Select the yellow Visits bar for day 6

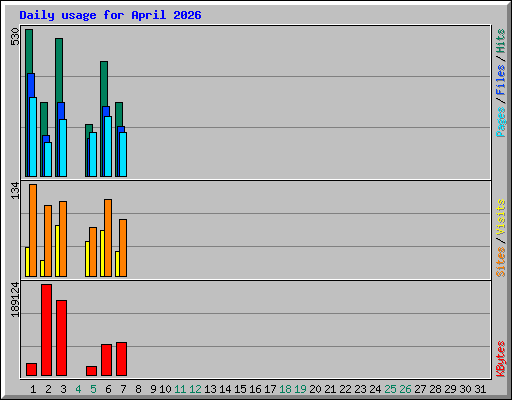pyautogui.click(x=102, y=253)
